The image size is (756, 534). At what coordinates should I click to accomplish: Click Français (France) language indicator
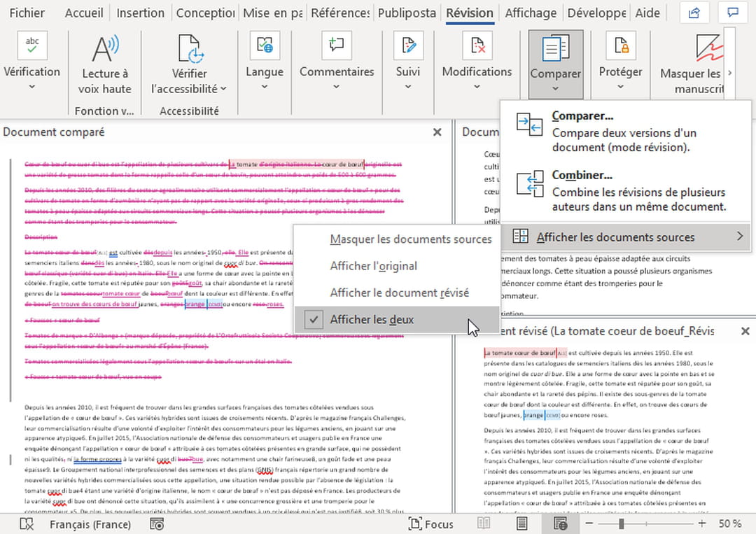[x=91, y=524]
